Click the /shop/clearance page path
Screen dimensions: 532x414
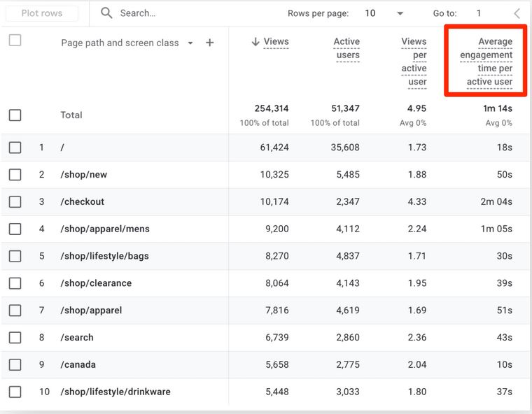tap(96, 283)
